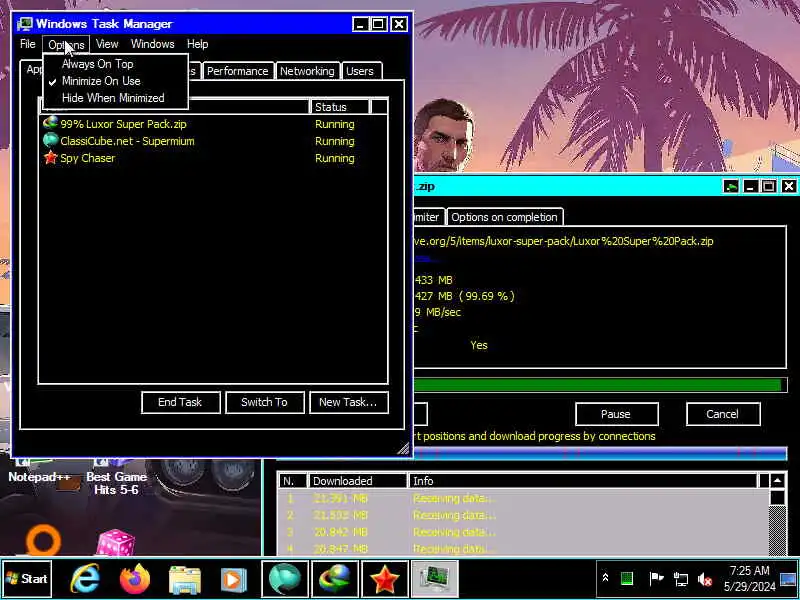This screenshot has width=800, height=600.
Task: Select the Spy Chaser task row
Action: pyautogui.click(x=213, y=158)
